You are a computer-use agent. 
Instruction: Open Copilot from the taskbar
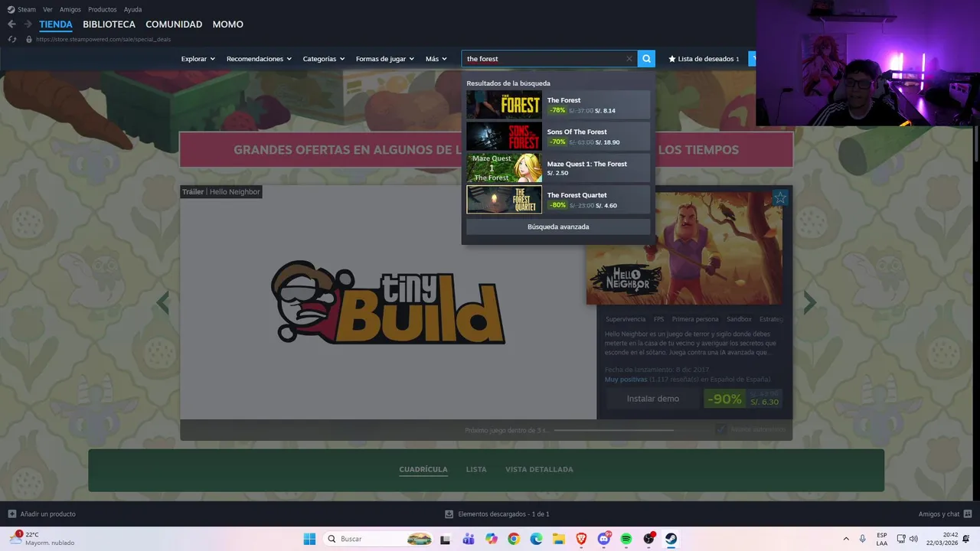[492, 539]
